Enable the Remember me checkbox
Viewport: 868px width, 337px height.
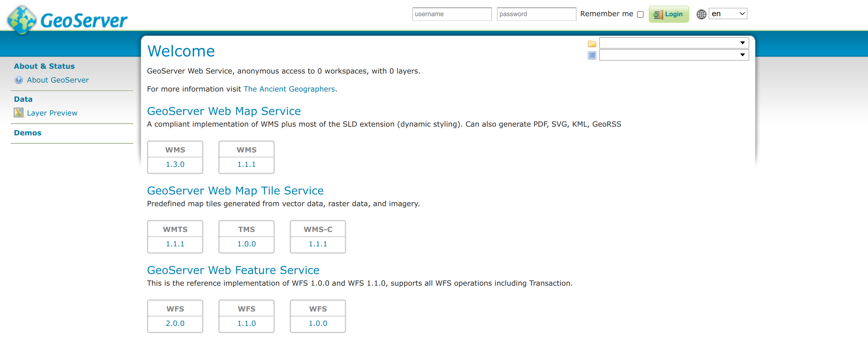click(640, 14)
